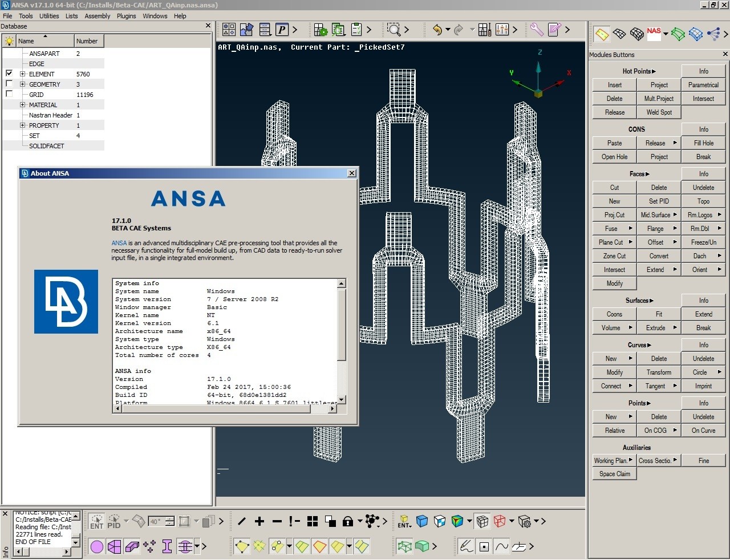Viewport: 730px width, 560px height.
Task: Open the wrench settings tool in top toolbar
Action: click(537, 29)
